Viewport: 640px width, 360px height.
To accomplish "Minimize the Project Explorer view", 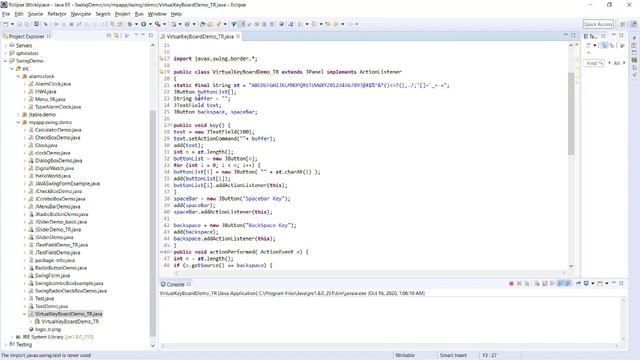I will click(x=143, y=36).
